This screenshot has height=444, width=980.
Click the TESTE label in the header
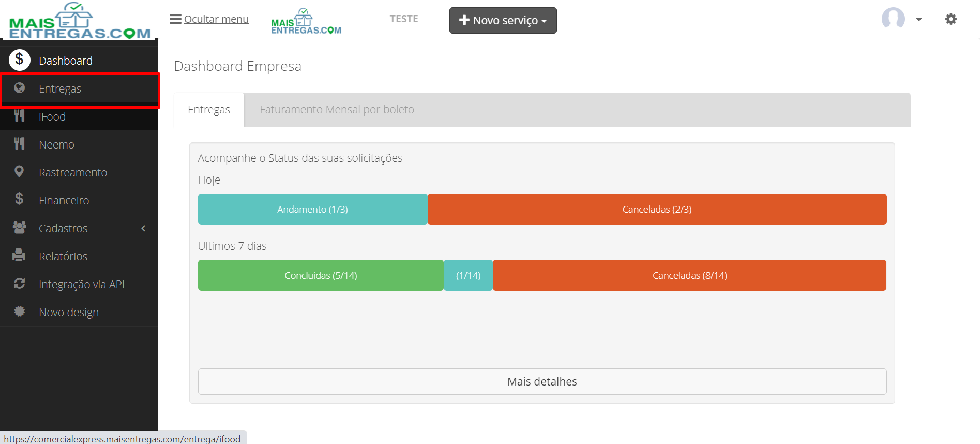404,19
